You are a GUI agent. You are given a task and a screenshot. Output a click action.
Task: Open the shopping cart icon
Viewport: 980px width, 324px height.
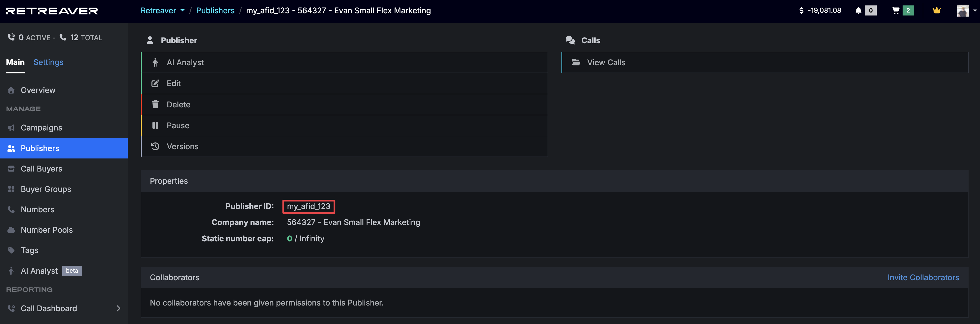[896, 11]
